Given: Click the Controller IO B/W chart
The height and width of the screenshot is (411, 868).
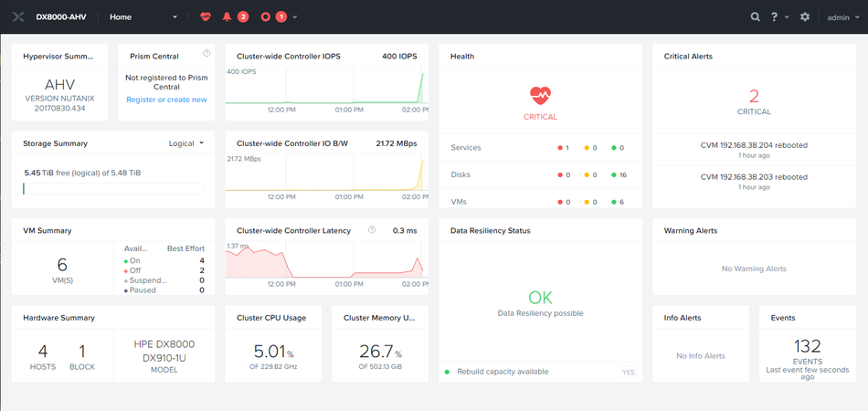Looking at the screenshot, I should 326,174.
